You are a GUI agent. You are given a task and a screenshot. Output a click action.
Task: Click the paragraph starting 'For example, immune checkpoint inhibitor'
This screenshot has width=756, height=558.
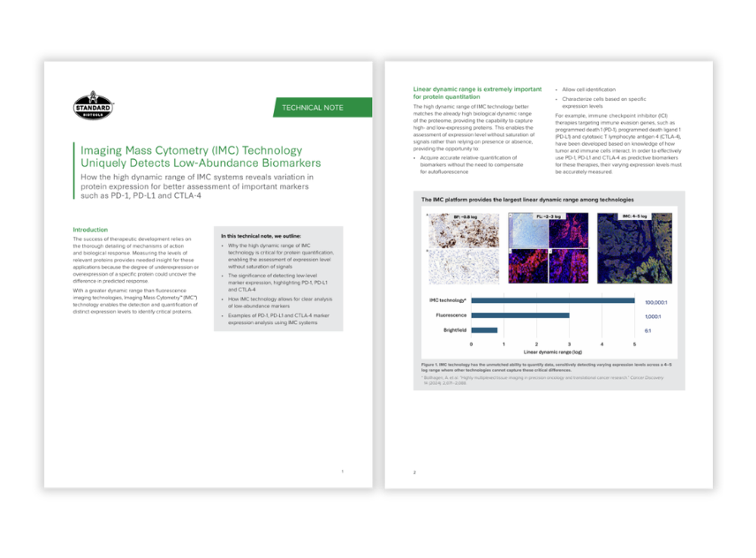pyautogui.click(x=618, y=144)
